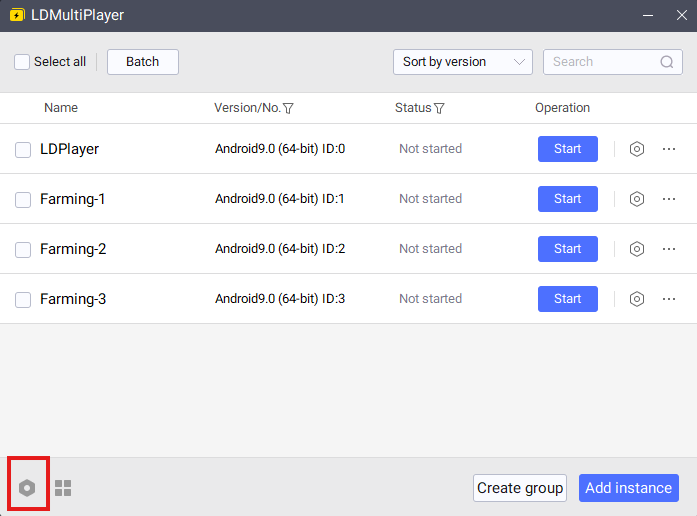
Task: Click the Operation column header
Action: pyautogui.click(x=562, y=108)
